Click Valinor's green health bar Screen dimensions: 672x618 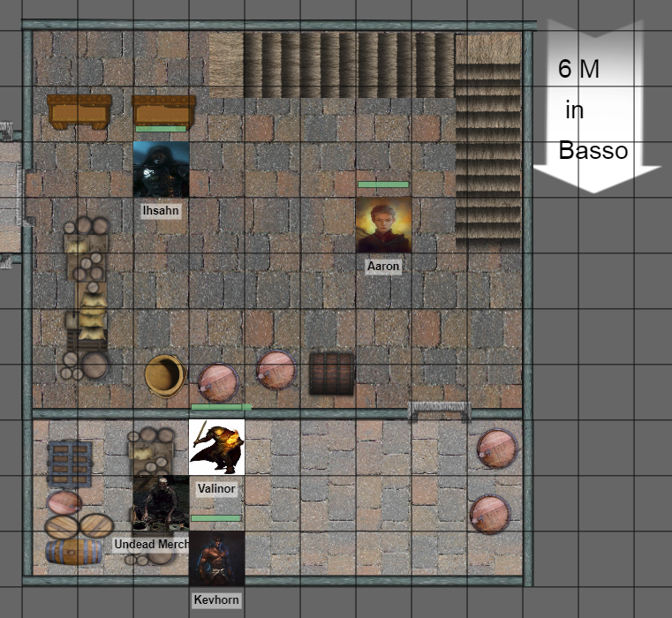click(x=221, y=407)
